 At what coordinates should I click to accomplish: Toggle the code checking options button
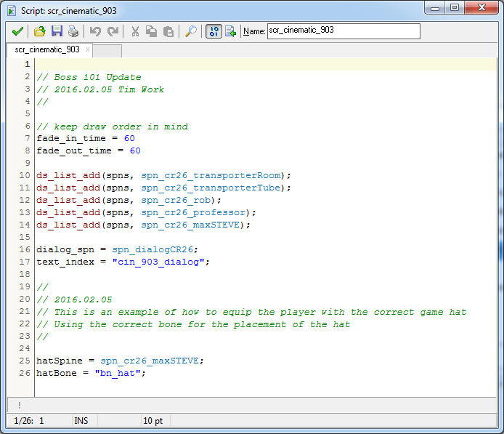[214, 31]
